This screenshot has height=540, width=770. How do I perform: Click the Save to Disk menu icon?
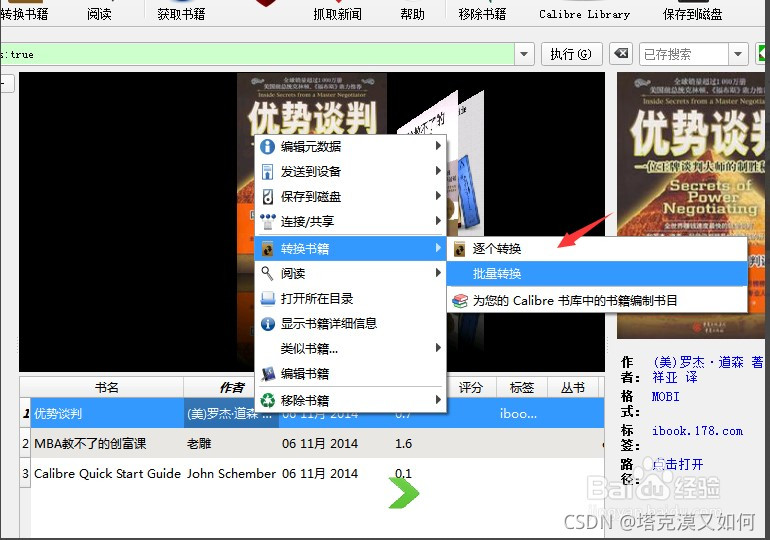(268, 196)
